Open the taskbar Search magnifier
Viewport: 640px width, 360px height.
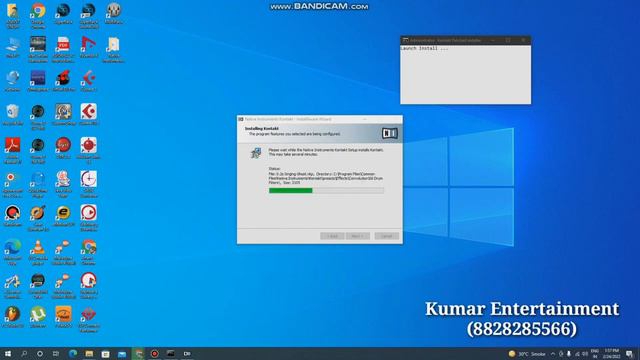[24, 353]
